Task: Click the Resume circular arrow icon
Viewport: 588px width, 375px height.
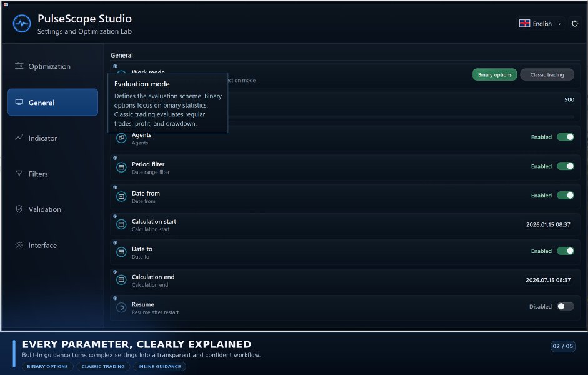Action: pyautogui.click(x=121, y=308)
